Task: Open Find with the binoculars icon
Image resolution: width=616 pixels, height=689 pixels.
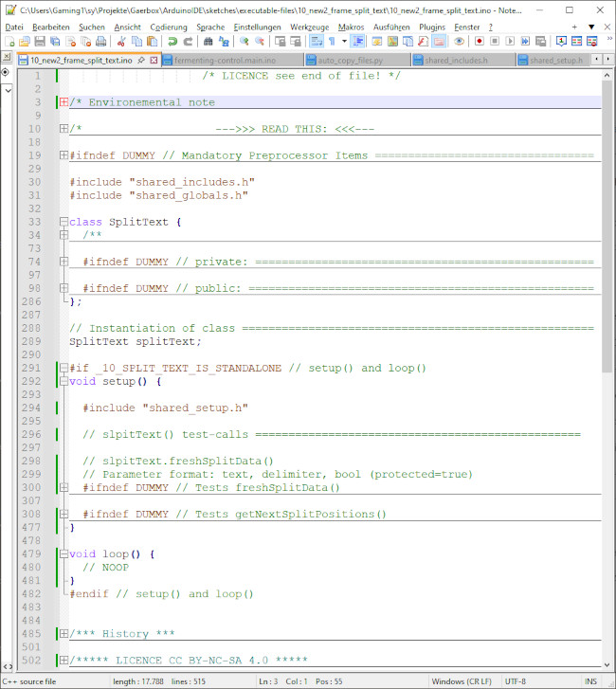Action: [208, 42]
